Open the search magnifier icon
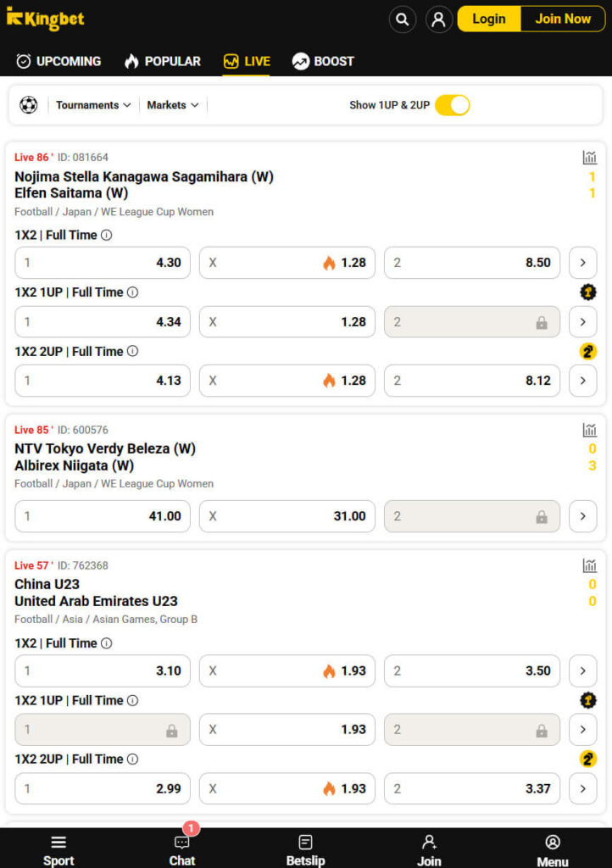 403,19
